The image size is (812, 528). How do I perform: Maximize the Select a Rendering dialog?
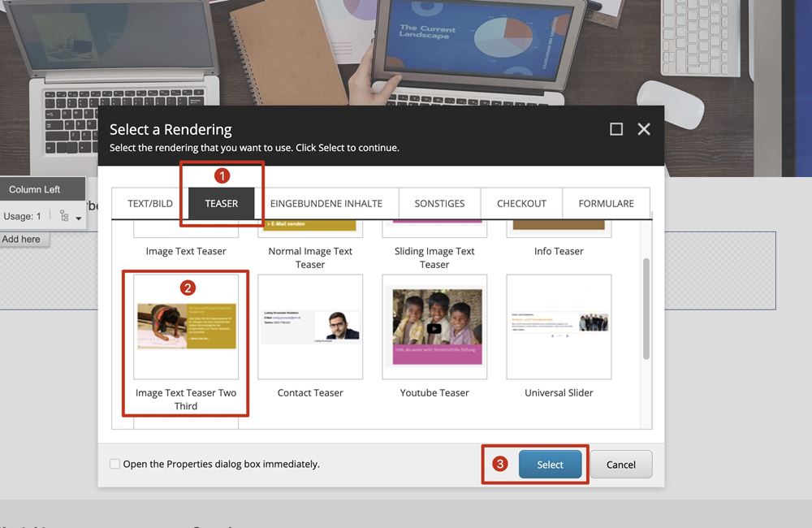pos(616,129)
